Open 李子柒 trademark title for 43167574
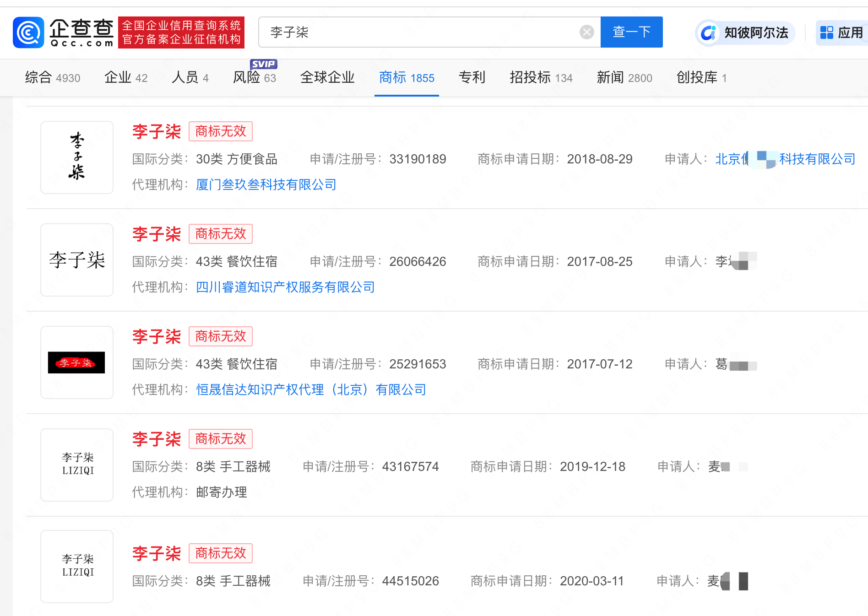868x616 pixels. point(157,439)
